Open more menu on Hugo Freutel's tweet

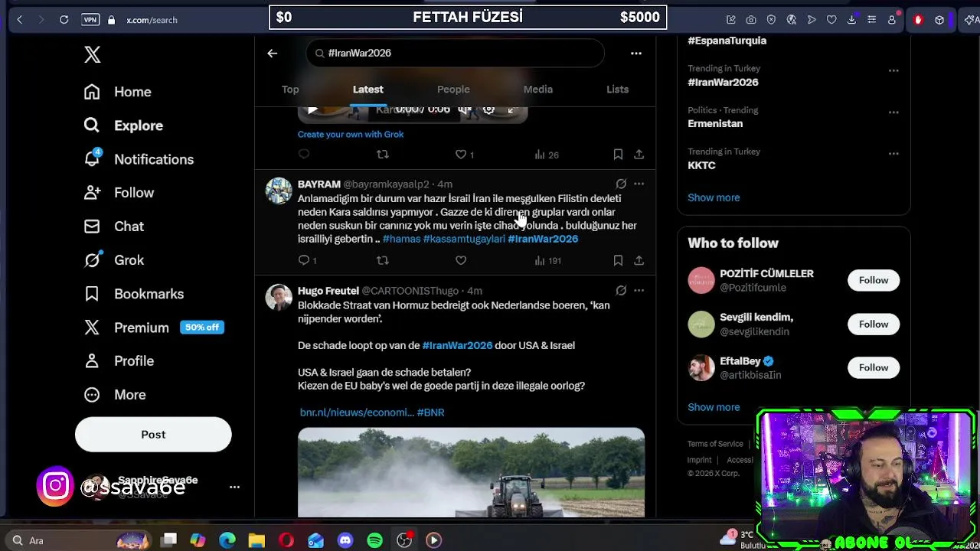(x=639, y=290)
